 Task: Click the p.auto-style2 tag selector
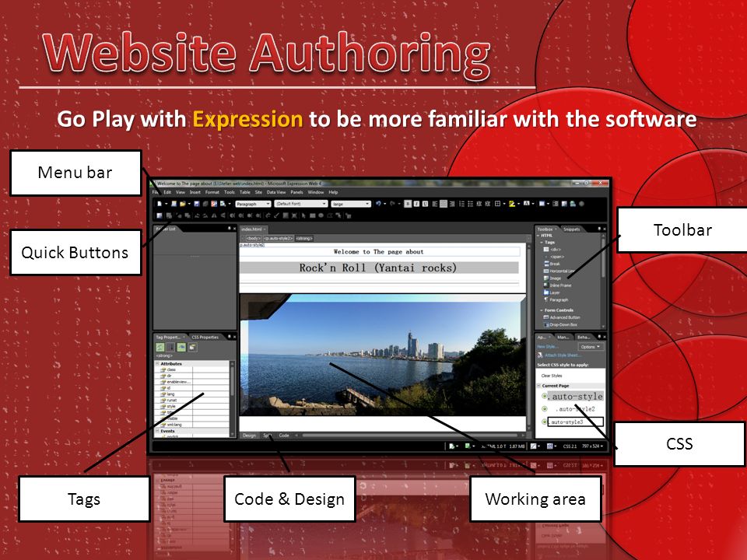[x=279, y=238]
